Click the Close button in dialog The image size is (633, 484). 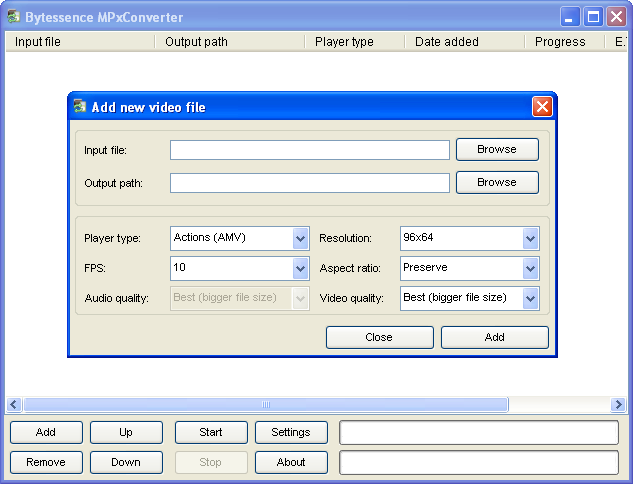click(x=379, y=337)
